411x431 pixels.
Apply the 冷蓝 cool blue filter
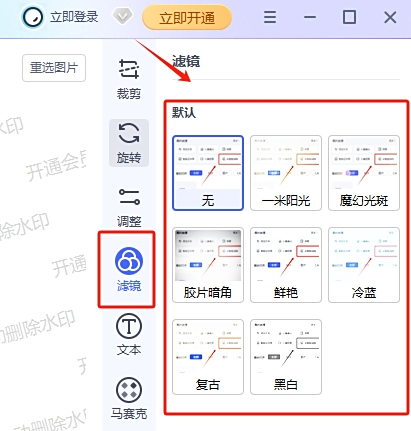(x=364, y=265)
